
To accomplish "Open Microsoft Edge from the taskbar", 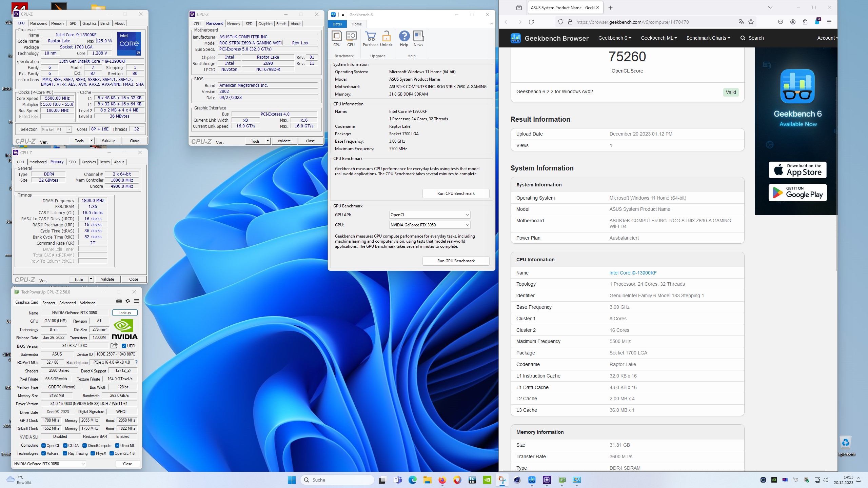I will pyautogui.click(x=412, y=480).
